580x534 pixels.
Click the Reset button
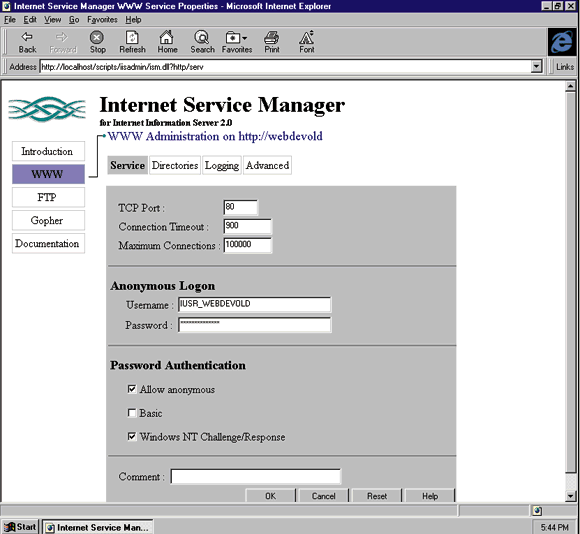click(x=377, y=496)
